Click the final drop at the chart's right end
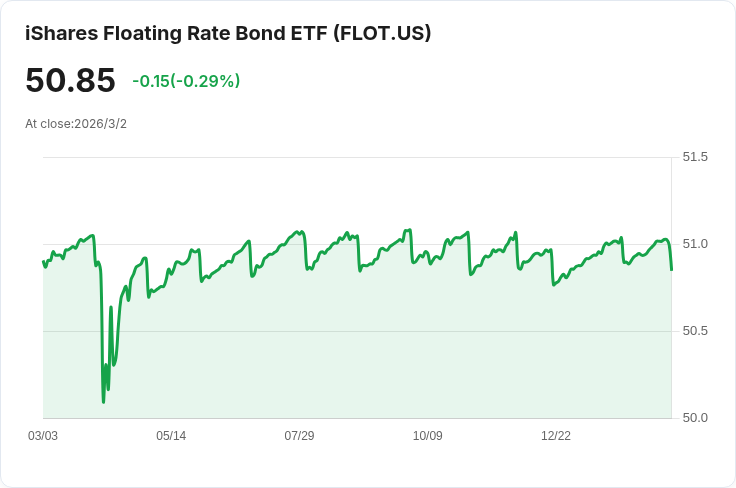This screenshot has width=736, height=488. (x=671, y=257)
